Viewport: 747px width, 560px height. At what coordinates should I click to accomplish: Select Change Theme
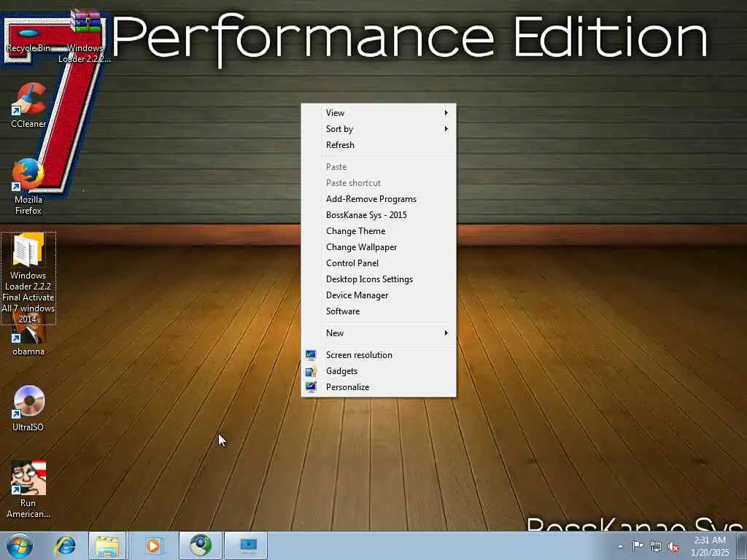tap(379, 231)
